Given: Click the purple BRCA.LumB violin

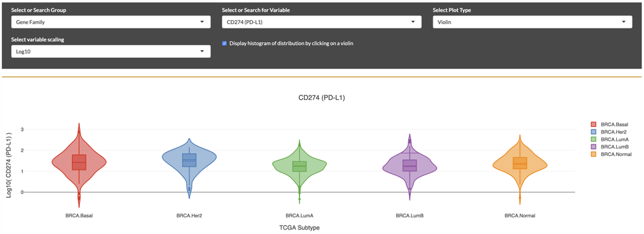Looking at the screenshot, I should [x=410, y=165].
